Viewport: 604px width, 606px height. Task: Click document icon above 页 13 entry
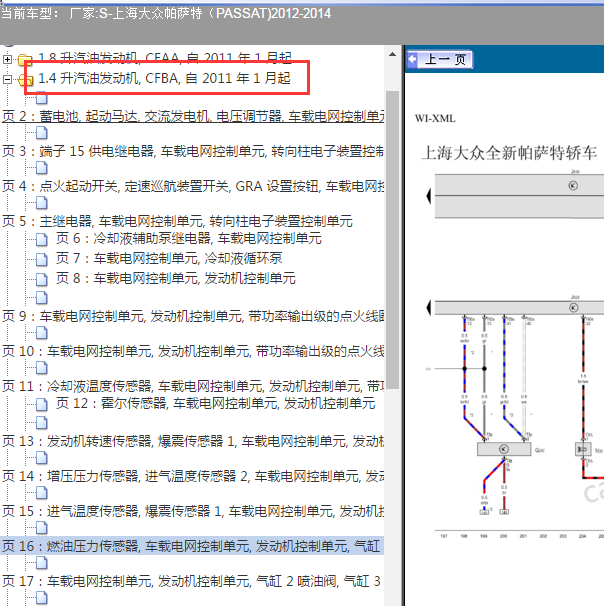click(x=42, y=423)
